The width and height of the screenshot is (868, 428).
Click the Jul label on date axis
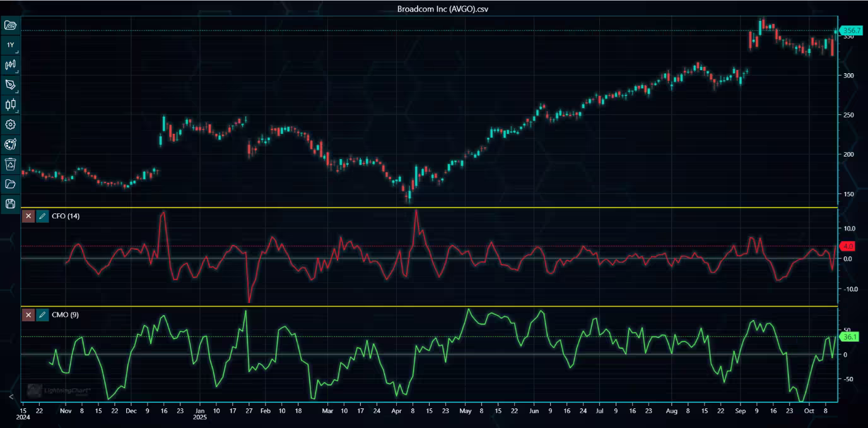click(599, 410)
